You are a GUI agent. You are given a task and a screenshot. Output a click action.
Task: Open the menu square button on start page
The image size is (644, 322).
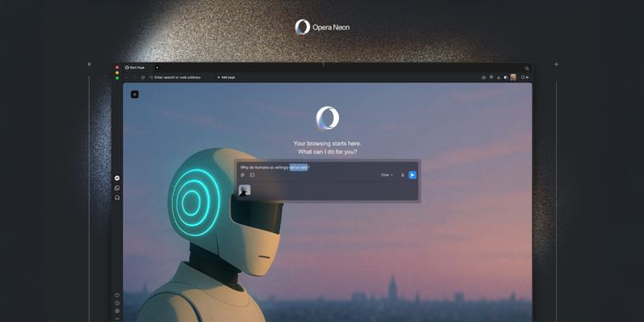135,94
